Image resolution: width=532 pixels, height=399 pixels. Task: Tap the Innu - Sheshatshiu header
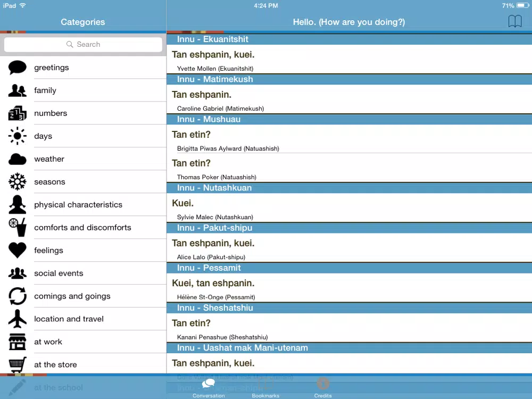point(349,307)
